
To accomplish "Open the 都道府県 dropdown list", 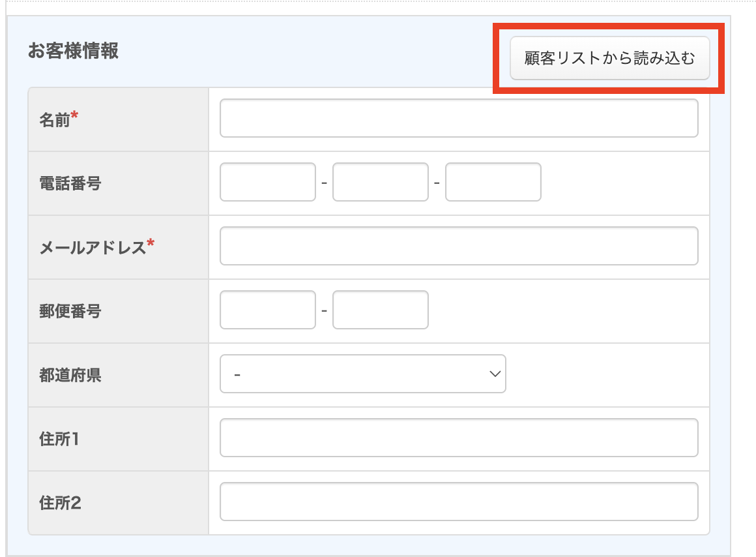I will [x=362, y=374].
